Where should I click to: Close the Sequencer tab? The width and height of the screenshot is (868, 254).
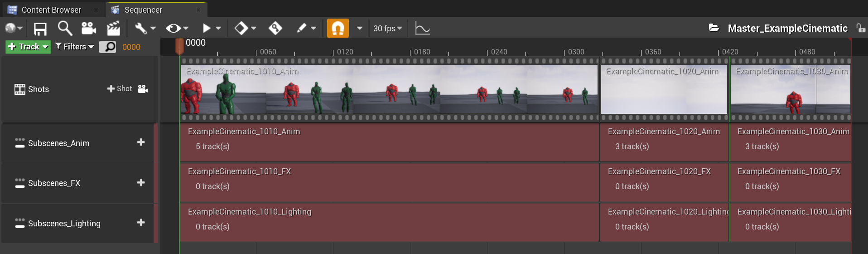[198, 10]
